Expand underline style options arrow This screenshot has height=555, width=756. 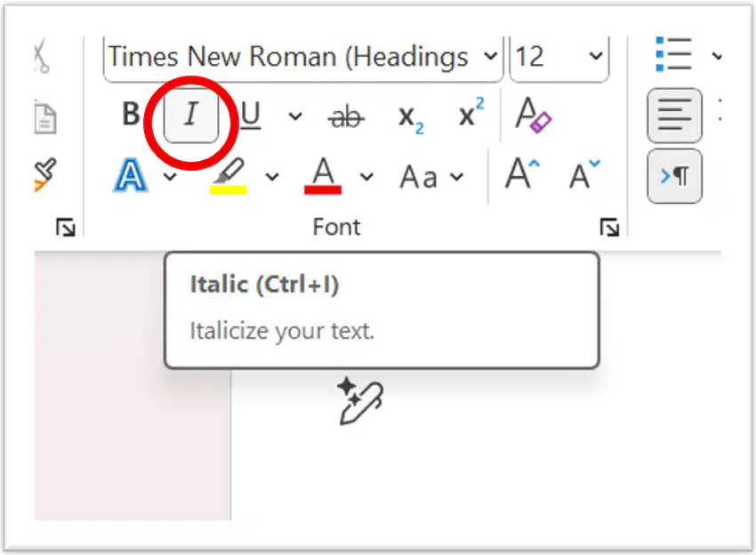click(295, 117)
